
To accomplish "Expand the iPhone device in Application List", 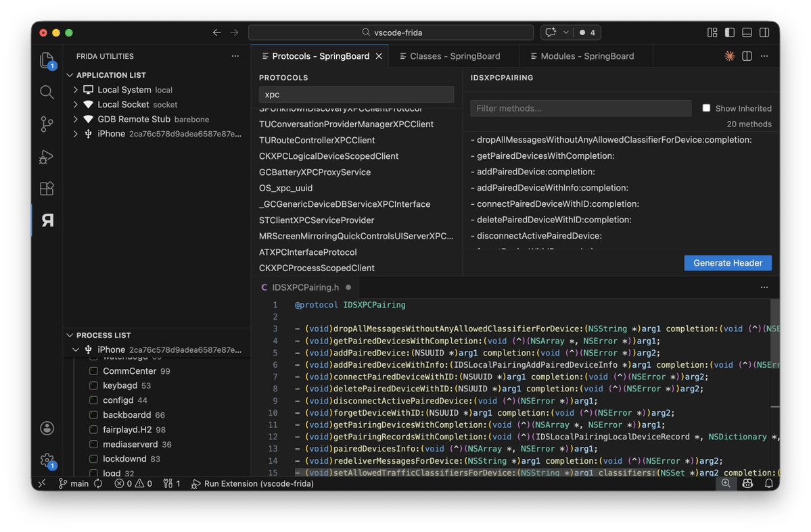I will pyautogui.click(x=76, y=133).
